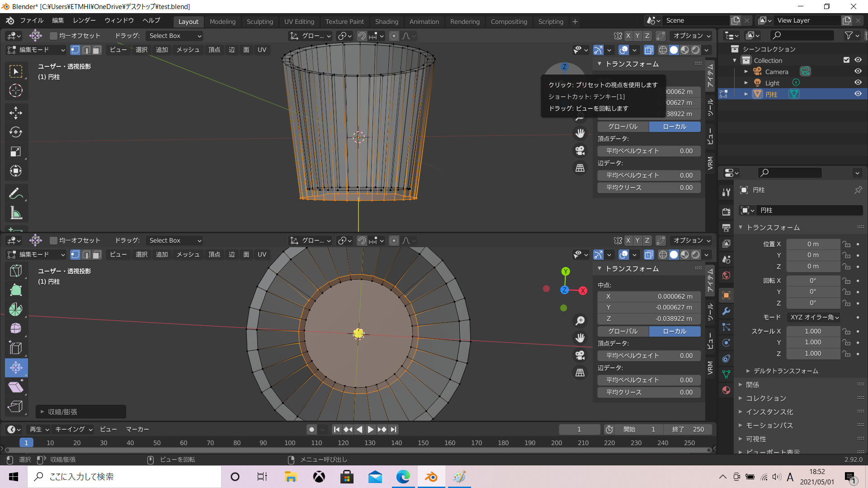
Task: Open the 編集モード mode dropdown in upper viewport
Action: (x=37, y=50)
